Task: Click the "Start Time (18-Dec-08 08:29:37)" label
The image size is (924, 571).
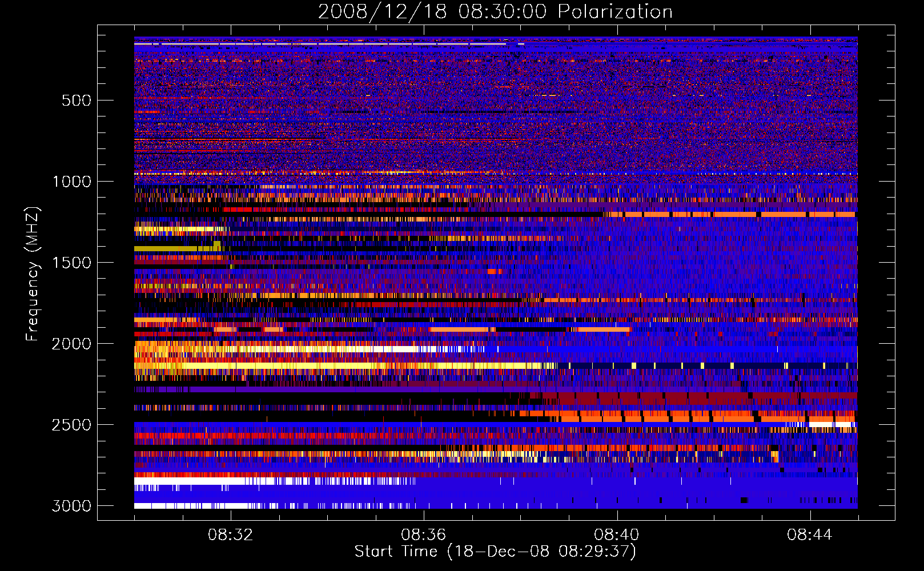Action: click(495, 552)
